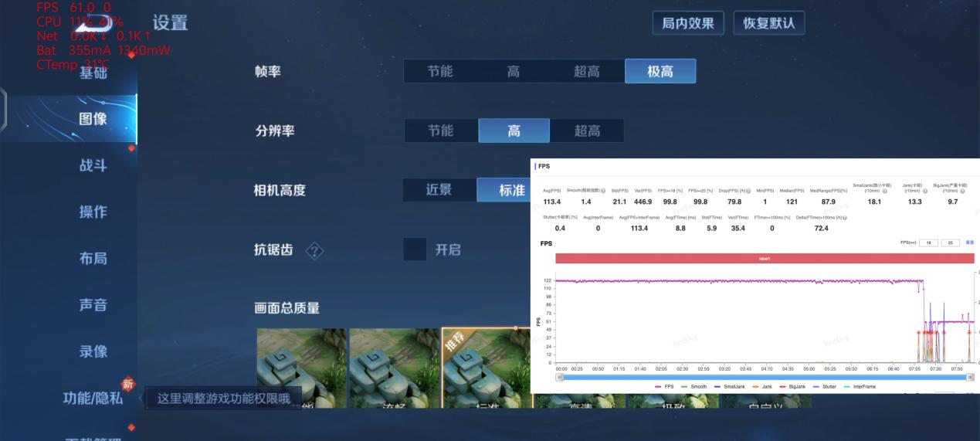Screen dimensions: 980x441
Task: Switch to the 操作 settings tab
Action: [x=93, y=212]
